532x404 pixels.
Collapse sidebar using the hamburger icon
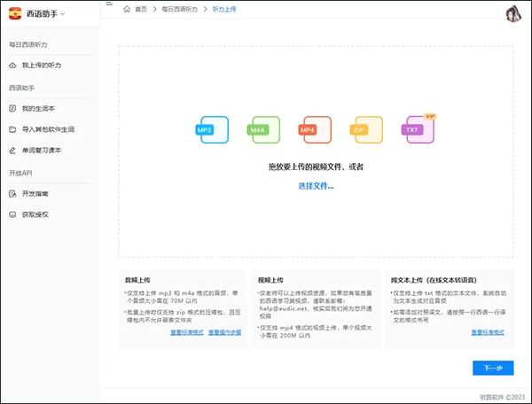108,5
